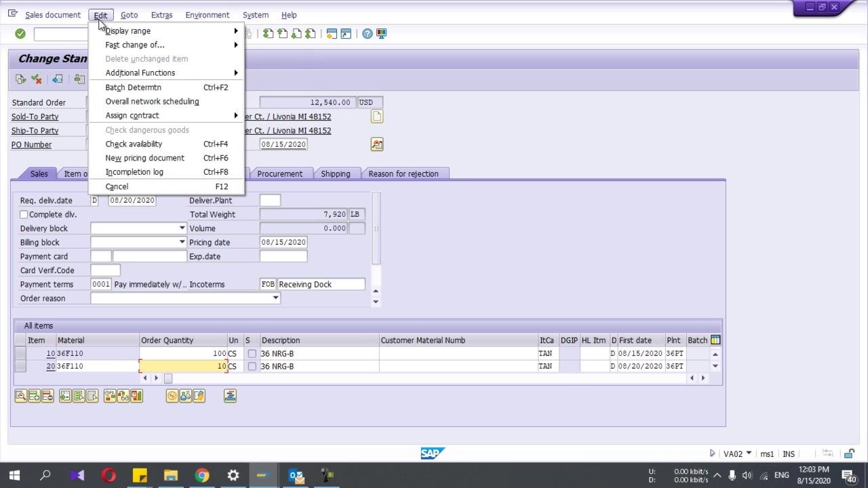Image resolution: width=868 pixels, height=488 pixels.
Task: Open the Goto menu
Action: tap(129, 15)
